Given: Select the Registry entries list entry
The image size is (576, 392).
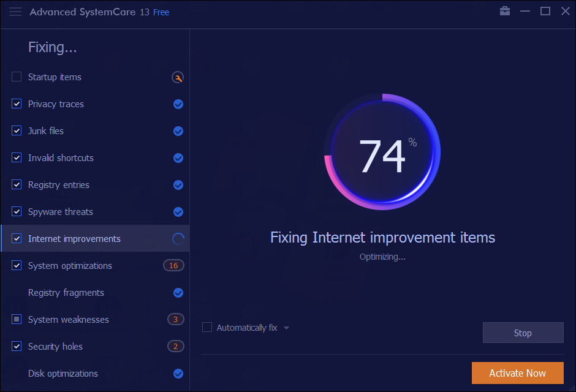Looking at the screenshot, I should 95,185.
